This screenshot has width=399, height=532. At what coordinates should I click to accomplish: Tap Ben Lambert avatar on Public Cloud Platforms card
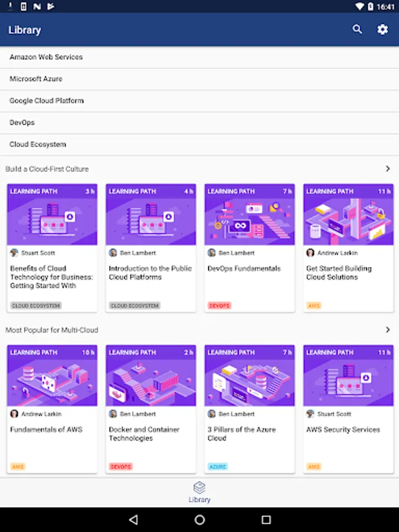pyautogui.click(x=113, y=253)
